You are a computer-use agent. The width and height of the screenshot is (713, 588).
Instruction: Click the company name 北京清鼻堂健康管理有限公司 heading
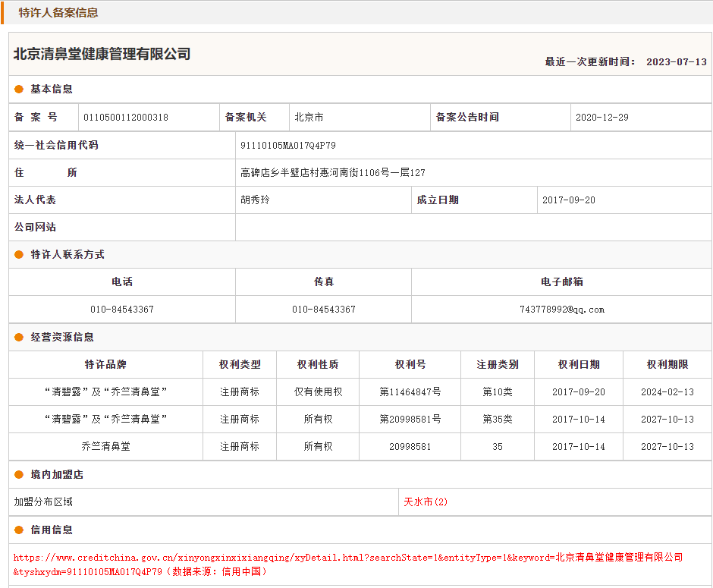pyautogui.click(x=102, y=54)
